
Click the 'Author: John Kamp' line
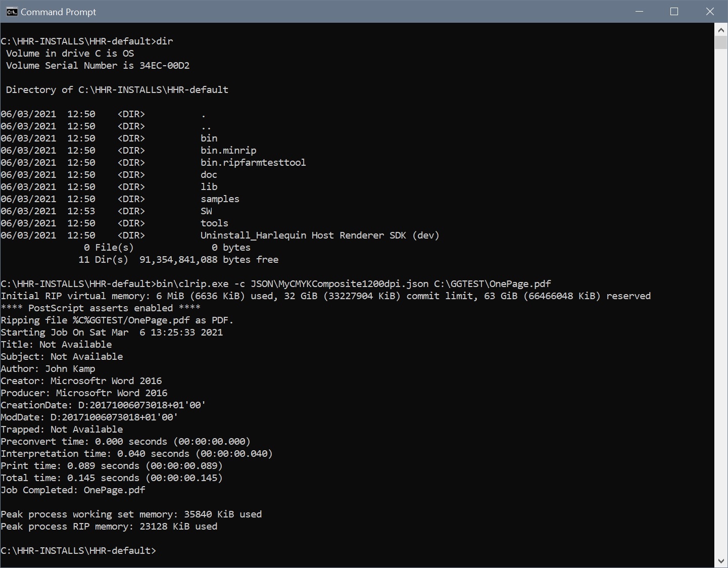48,369
